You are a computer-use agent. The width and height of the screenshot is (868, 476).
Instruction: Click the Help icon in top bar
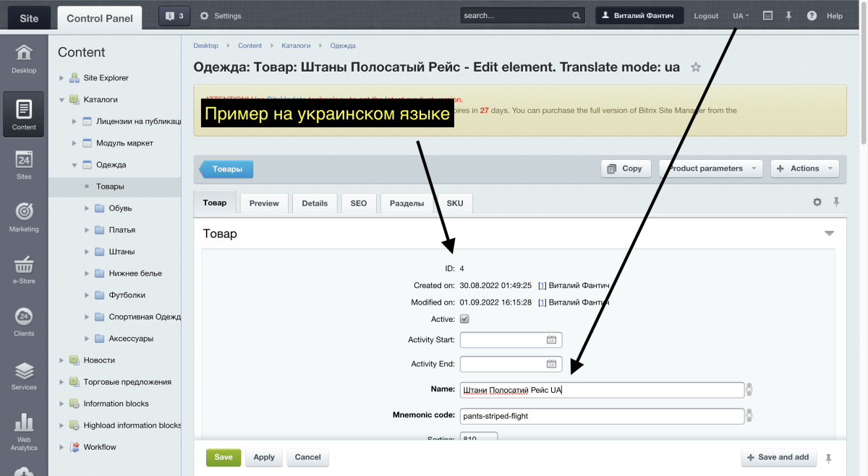(x=812, y=15)
